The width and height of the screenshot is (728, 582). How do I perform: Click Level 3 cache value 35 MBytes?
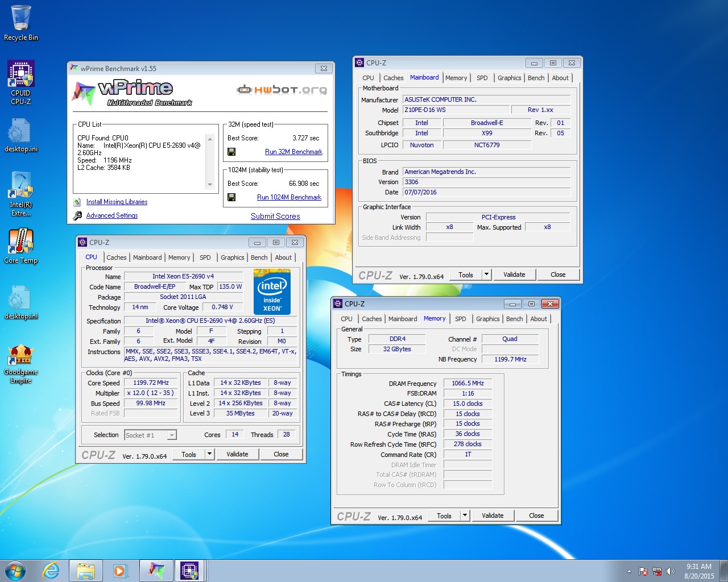(240, 413)
